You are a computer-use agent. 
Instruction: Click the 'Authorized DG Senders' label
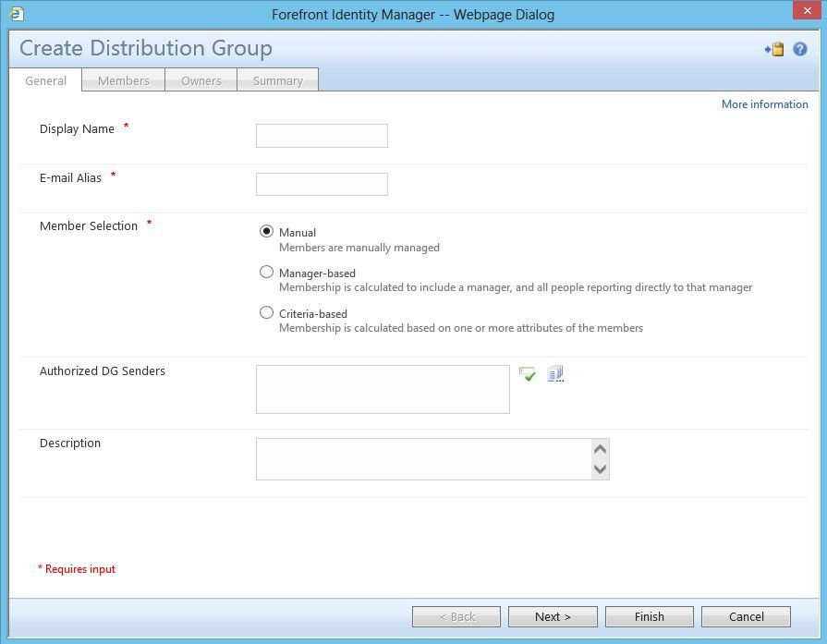pos(103,371)
